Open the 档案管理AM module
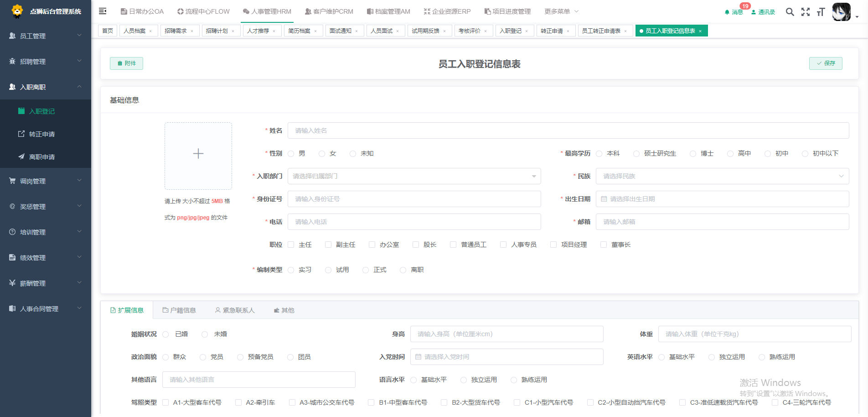Screen dimensions: 868x417 [388, 11]
